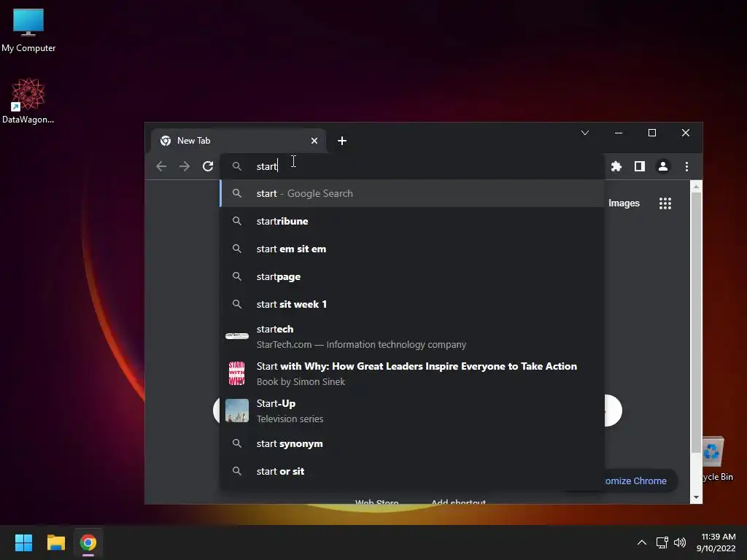
Task: Reload the page with the refresh icon
Action: (x=208, y=166)
